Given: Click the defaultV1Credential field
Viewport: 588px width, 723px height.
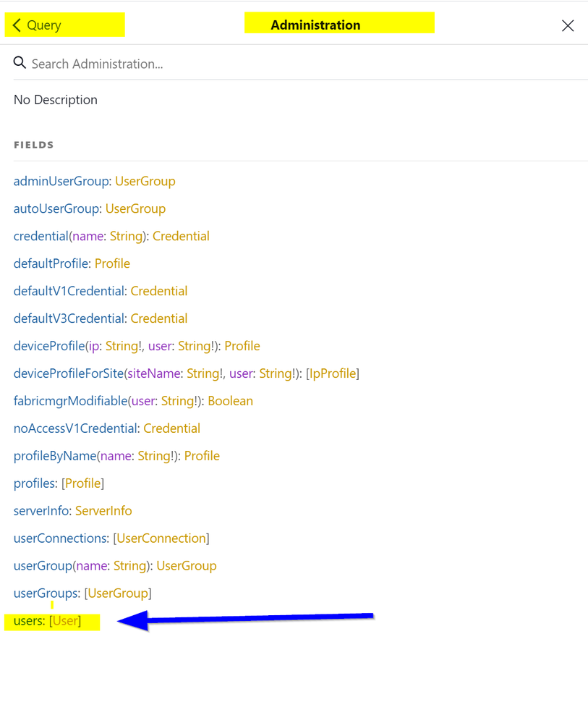Looking at the screenshot, I should 69,291.
